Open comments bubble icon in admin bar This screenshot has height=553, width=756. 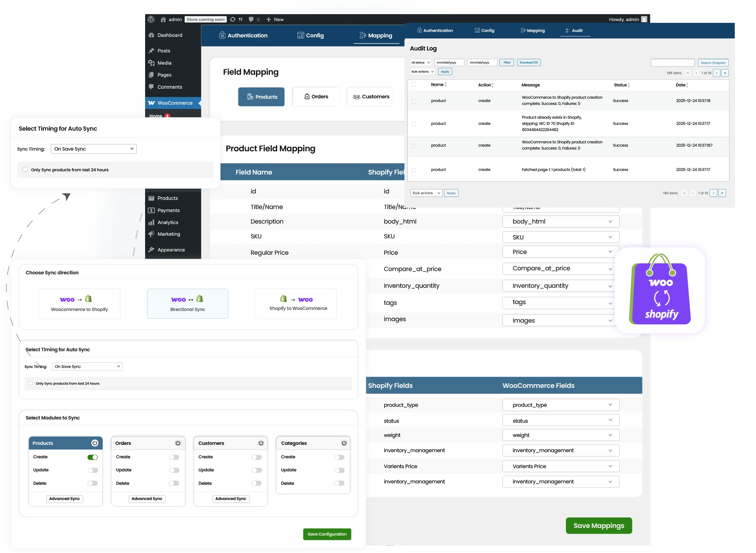[x=251, y=19]
